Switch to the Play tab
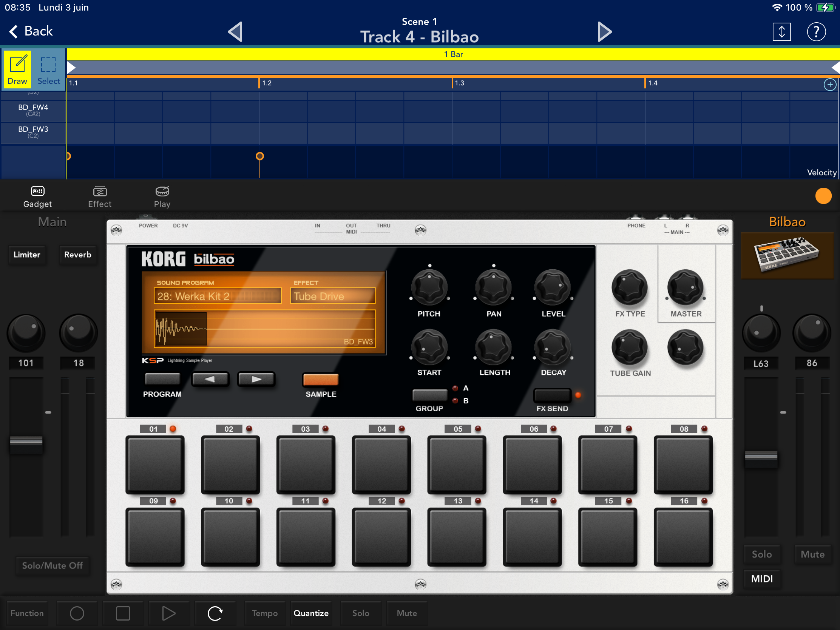The width and height of the screenshot is (840, 630). [x=162, y=196]
